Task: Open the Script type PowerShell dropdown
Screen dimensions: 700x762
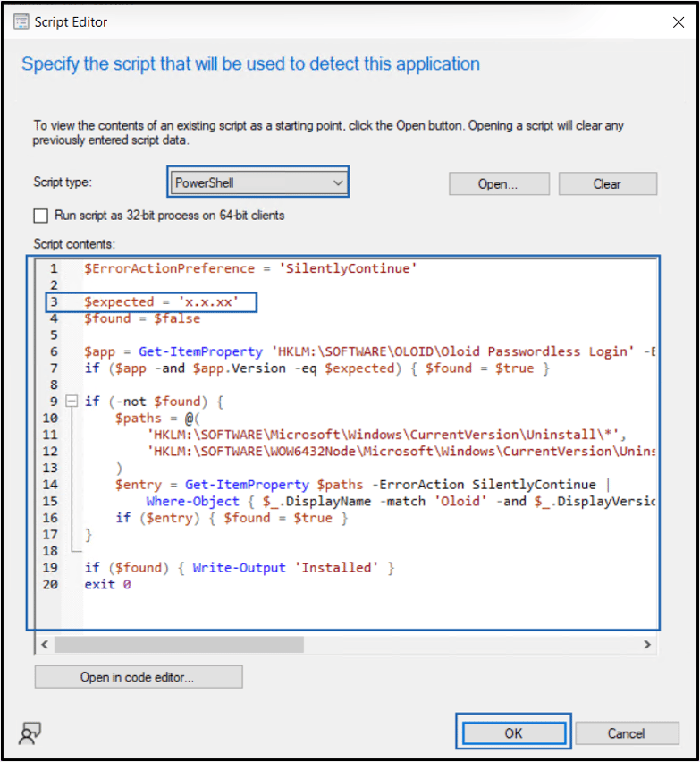Action: pos(258,183)
